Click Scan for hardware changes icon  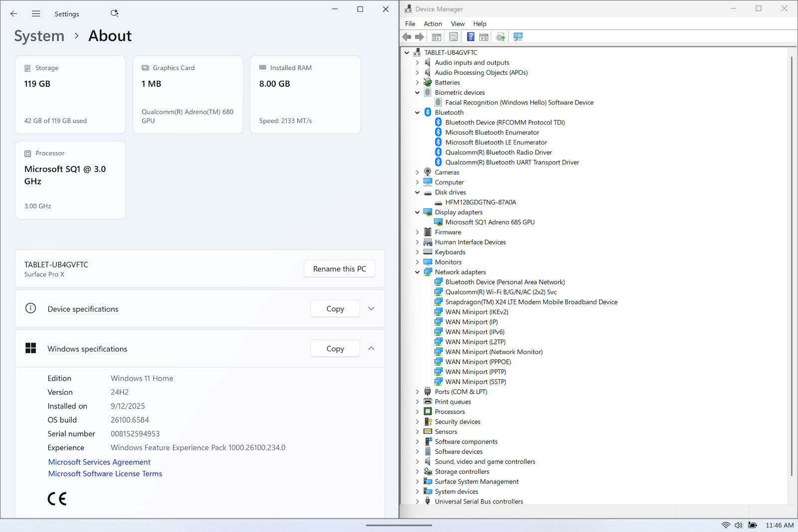pyautogui.click(x=518, y=37)
